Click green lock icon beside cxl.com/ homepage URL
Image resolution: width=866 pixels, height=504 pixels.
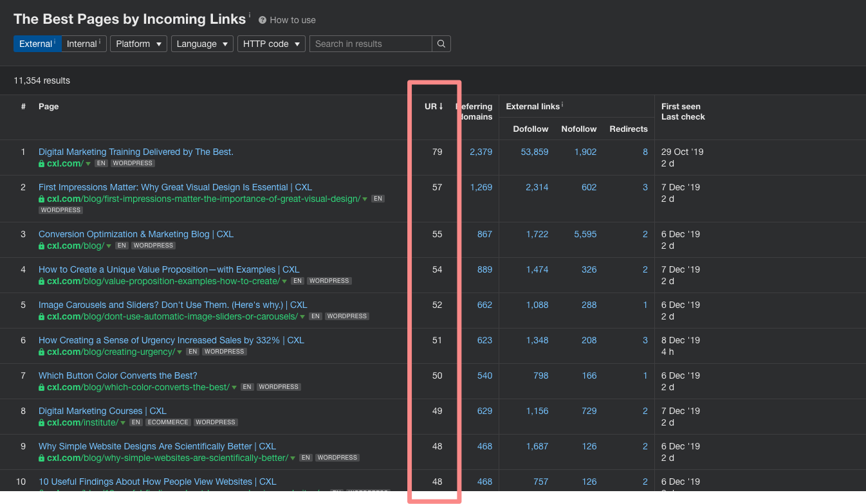click(42, 164)
